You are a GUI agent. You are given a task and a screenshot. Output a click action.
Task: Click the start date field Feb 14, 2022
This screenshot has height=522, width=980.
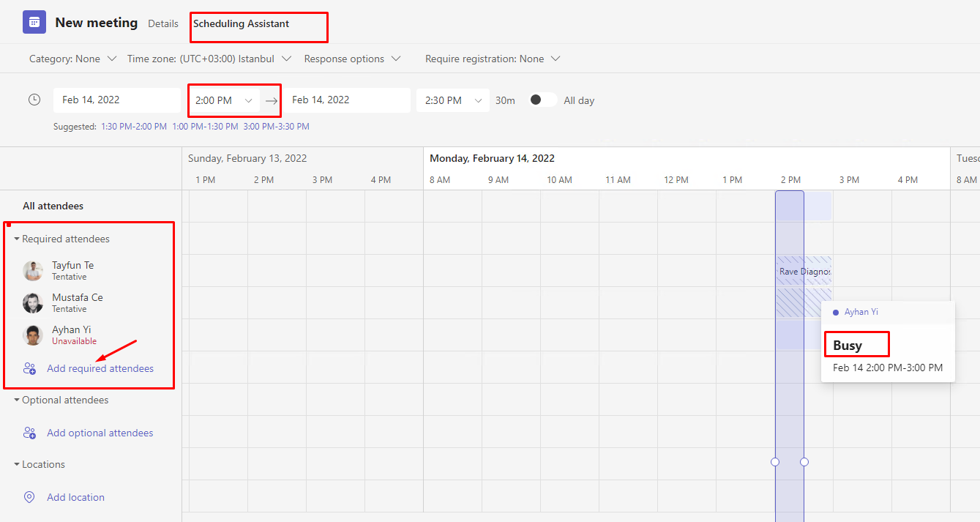pyautogui.click(x=116, y=100)
